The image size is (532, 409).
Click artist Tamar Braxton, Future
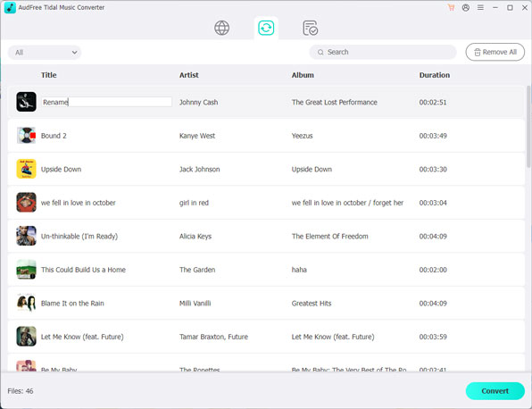click(x=213, y=337)
